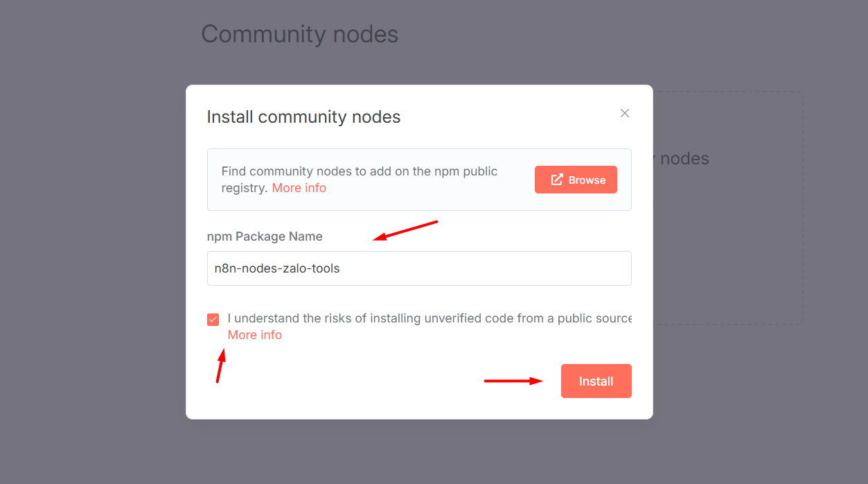Click the Install button

(596, 381)
